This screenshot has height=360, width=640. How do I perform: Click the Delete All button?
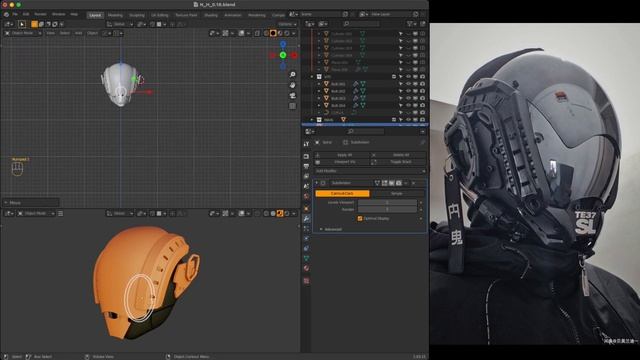click(398, 155)
